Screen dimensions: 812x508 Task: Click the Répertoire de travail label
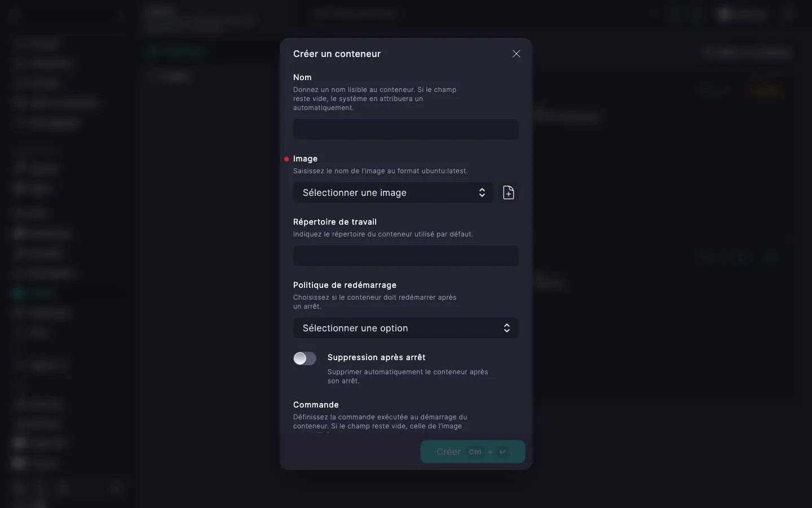tap(335, 222)
